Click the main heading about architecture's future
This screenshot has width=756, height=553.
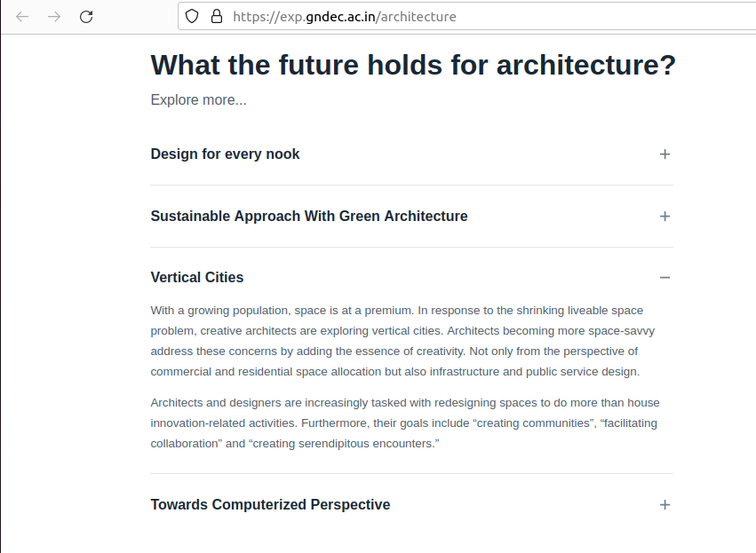tap(413, 65)
